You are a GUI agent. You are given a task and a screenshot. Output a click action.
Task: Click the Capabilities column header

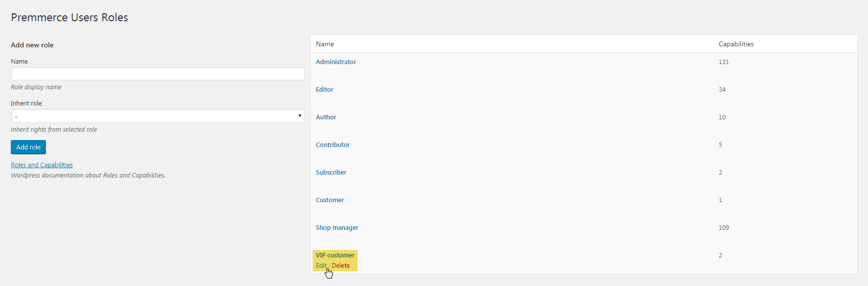pyautogui.click(x=736, y=44)
